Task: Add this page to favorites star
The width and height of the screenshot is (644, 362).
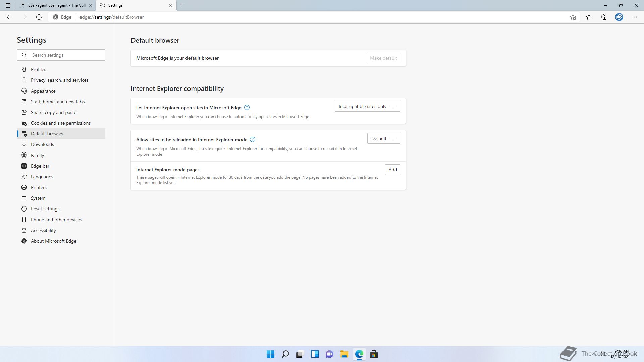Action: click(573, 17)
